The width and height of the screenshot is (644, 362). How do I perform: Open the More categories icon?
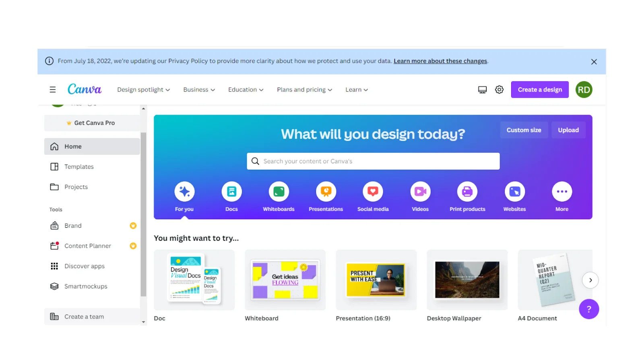tap(562, 191)
